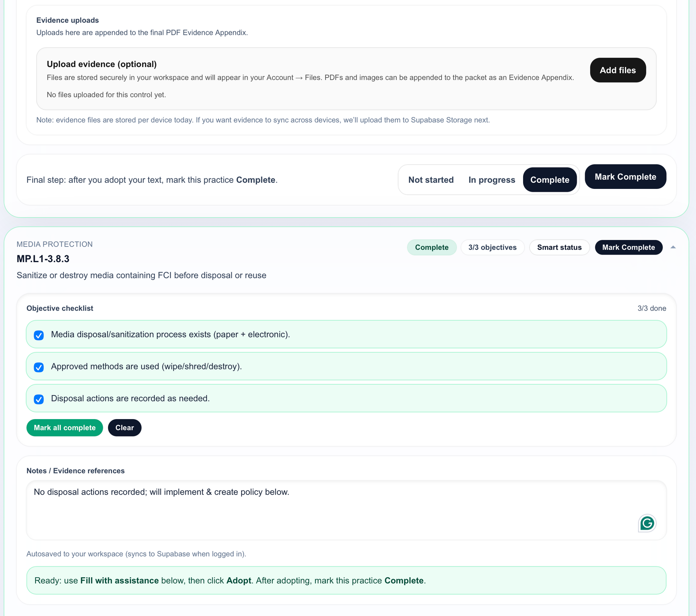The height and width of the screenshot is (616, 696).
Task: Click Mark Complete in MP.L1-3.8.3 header
Action: (628, 247)
